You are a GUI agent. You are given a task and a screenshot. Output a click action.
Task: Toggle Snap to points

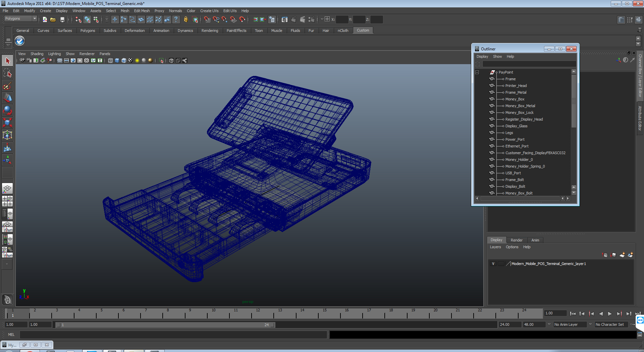225,19
